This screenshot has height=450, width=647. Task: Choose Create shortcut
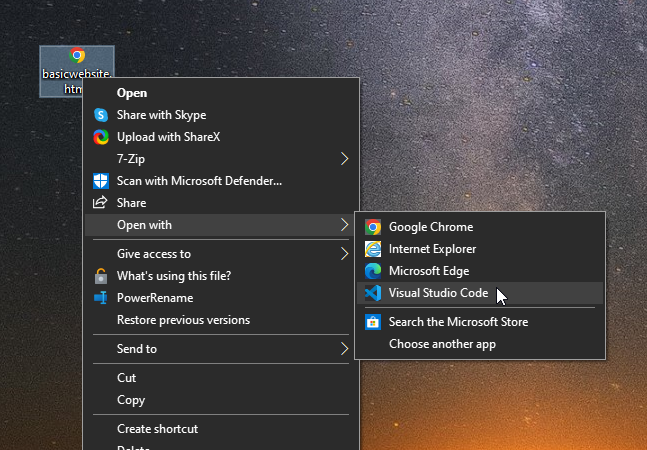pyautogui.click(x=221, y=429)
